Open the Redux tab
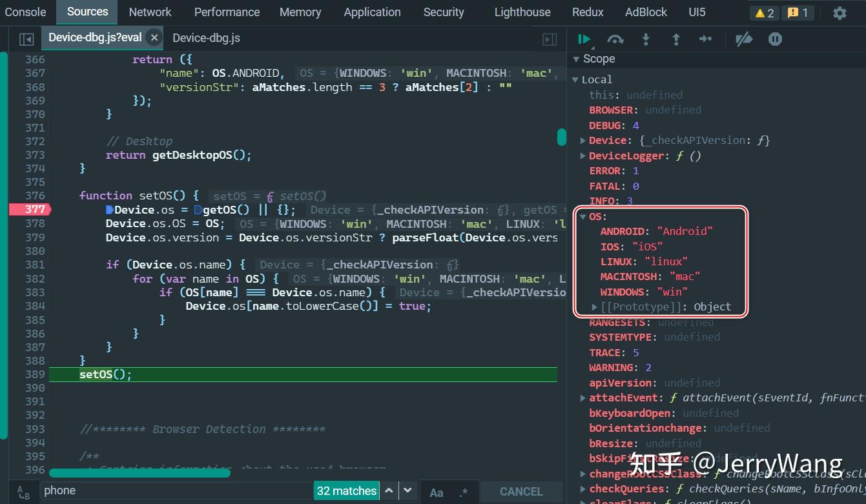 coord(588,12)
